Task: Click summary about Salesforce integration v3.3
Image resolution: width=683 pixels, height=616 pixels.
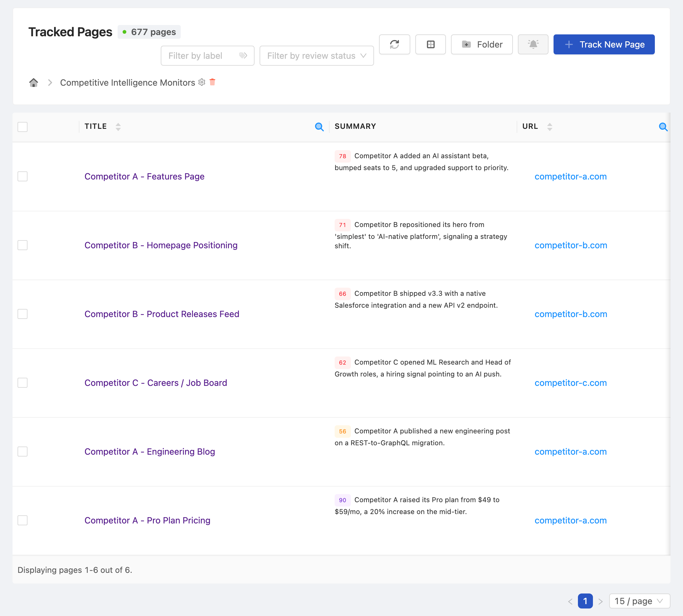Action: click(x=416, y=299)
